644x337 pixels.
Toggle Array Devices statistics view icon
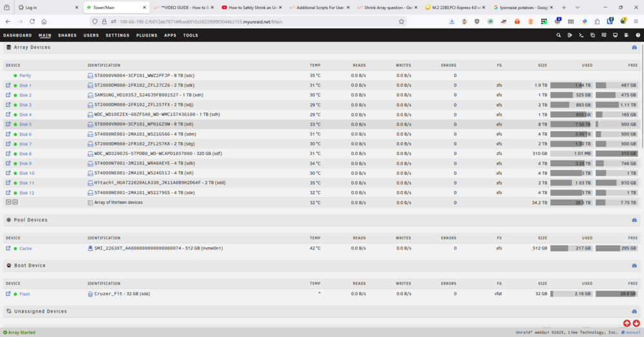click(634, 48)
